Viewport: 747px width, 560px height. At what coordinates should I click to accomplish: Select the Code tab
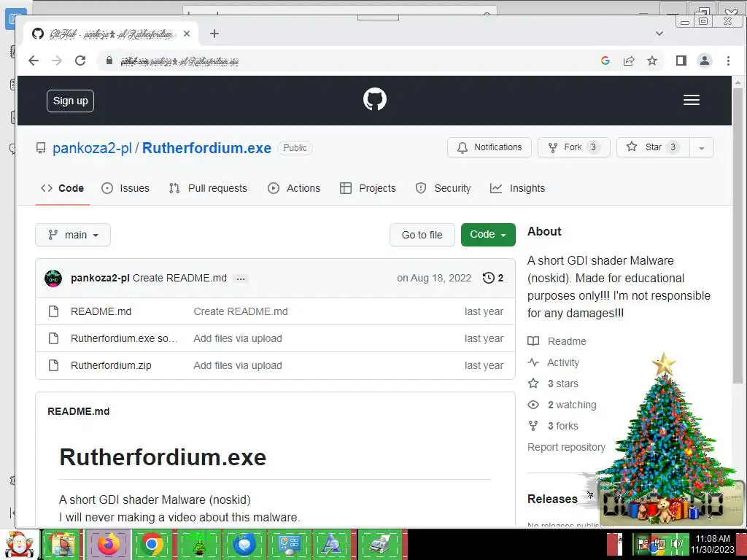(x=63, y=188)
